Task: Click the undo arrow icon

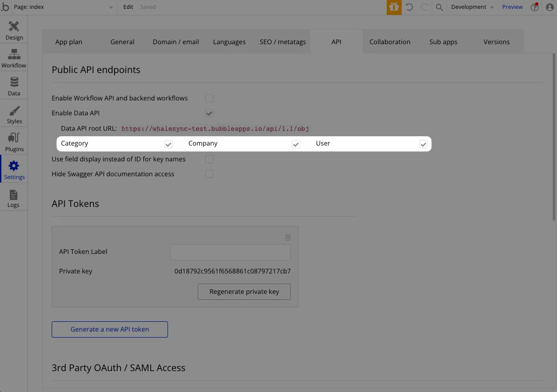Action: click(409, 7)
